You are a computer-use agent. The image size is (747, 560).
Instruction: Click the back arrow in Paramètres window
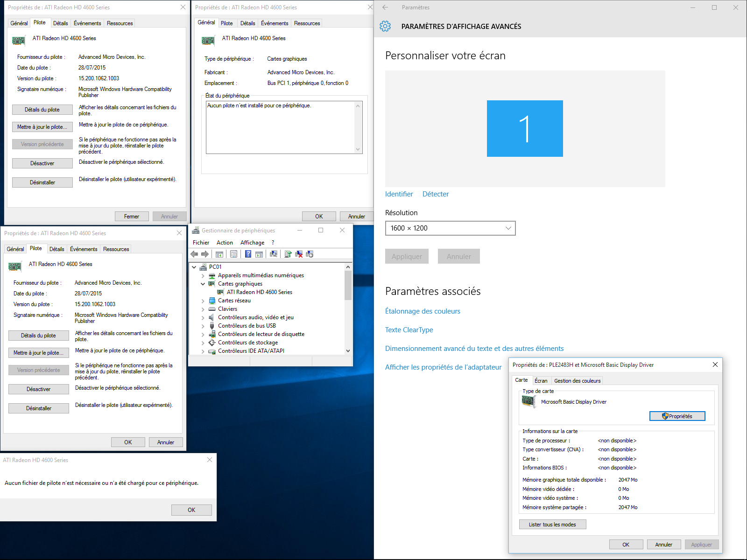click(385, 7)
